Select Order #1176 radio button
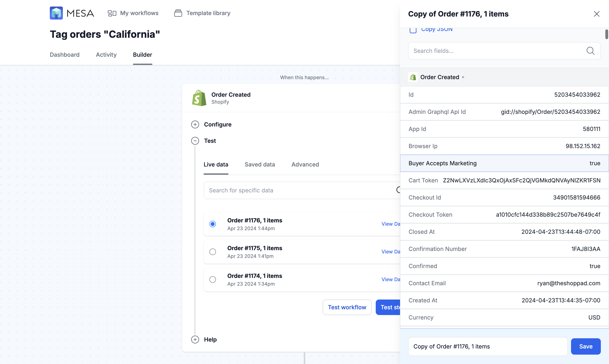609x364 pixels. pyautogui.click(x=213, y=224)
